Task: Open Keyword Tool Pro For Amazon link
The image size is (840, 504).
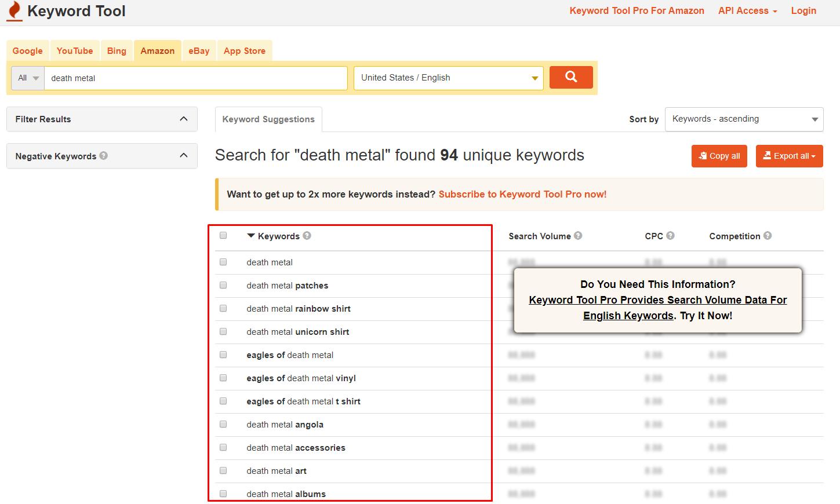Action: point(637,10)
